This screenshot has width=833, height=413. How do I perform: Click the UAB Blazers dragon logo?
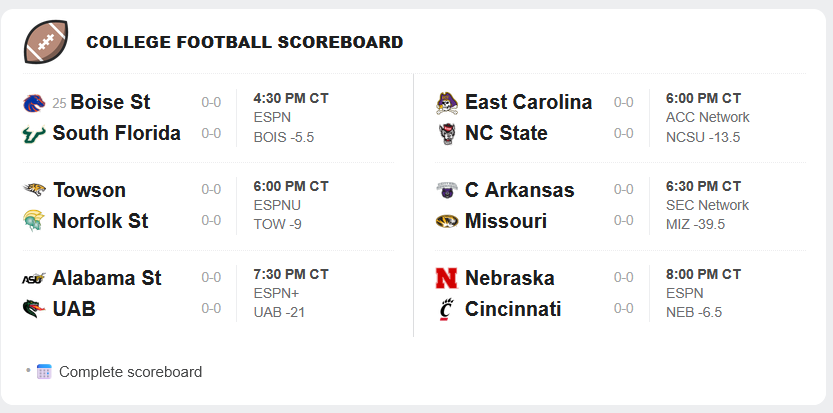[33, 308]
